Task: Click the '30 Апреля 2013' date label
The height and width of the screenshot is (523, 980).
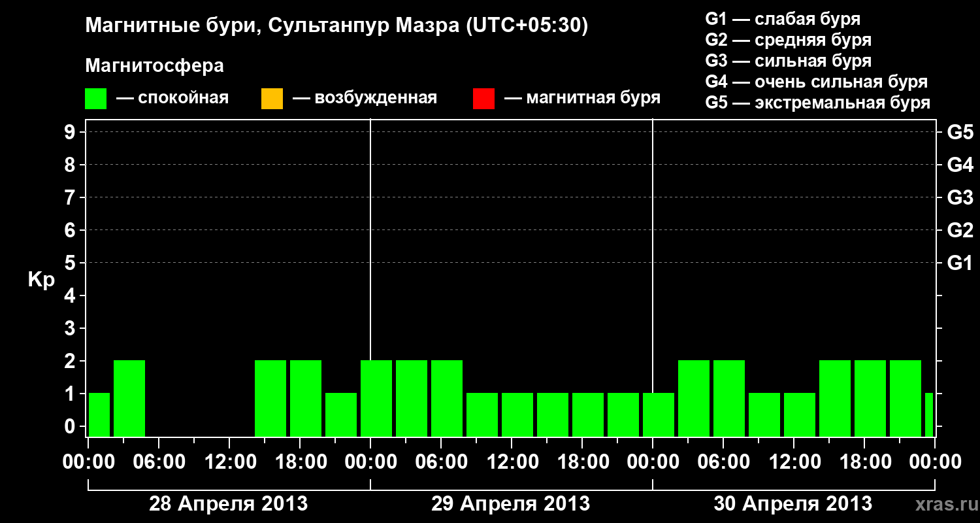Action: [x=793, y=504]
